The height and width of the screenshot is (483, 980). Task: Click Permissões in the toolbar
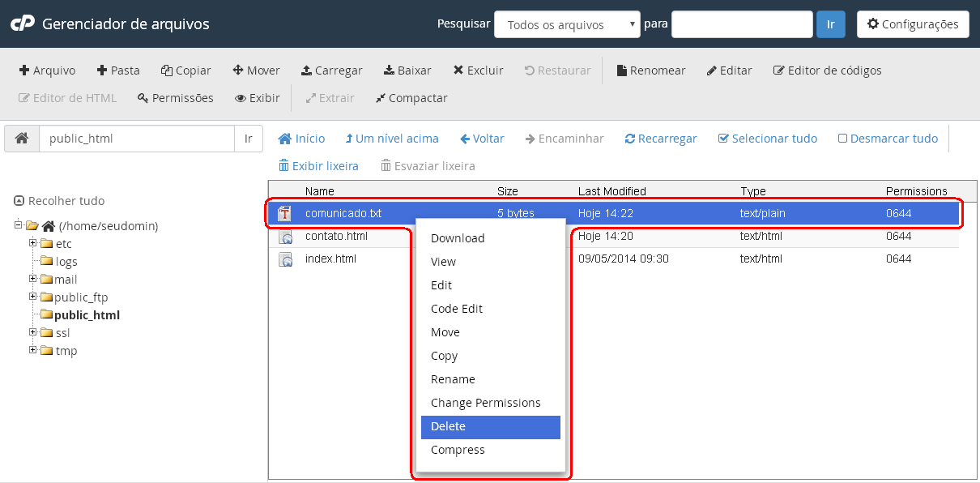click(x=176, y=98)
